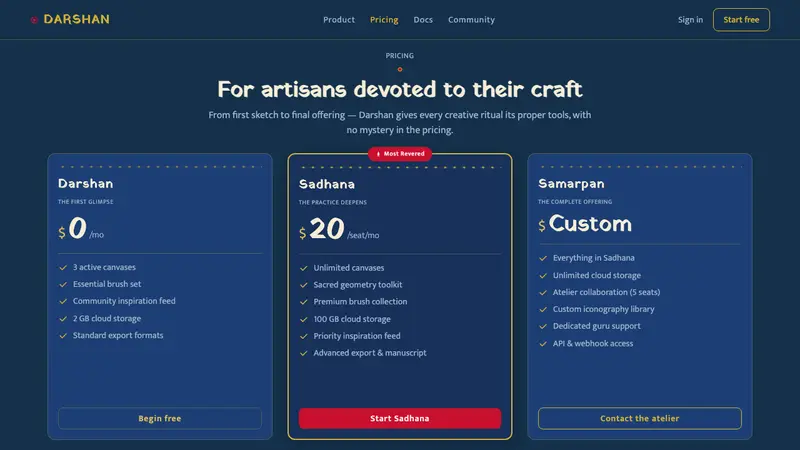
Task: Click the checkmark next to Unlimited canvases
Action: 304,268
